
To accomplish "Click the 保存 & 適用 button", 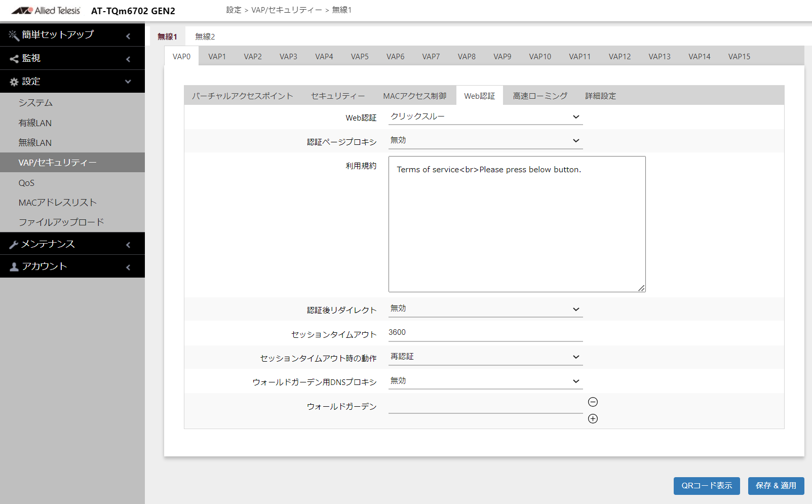I will tap(776, 486).
